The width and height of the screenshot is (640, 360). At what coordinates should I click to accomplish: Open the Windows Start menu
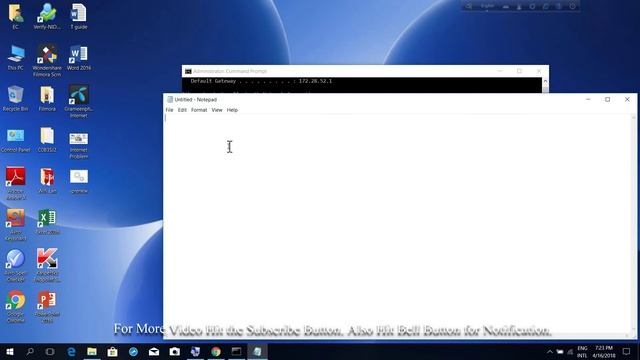[x=10, y=351]
